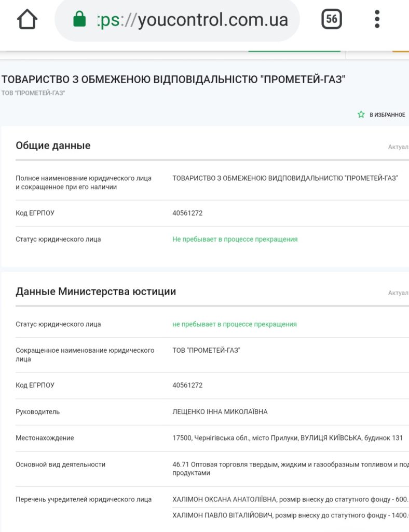
Task: Click green status under Данные Министерства юстиции
Action: click(x=234, y=324)
